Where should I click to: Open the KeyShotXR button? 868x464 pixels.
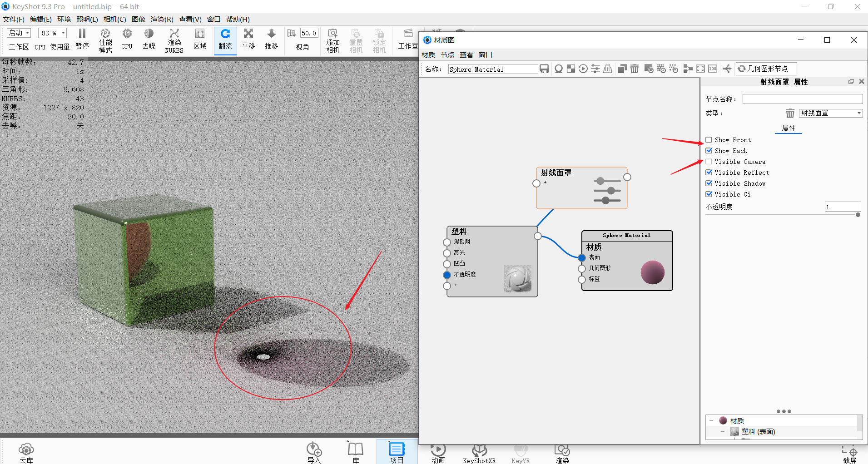pos(479,454)
